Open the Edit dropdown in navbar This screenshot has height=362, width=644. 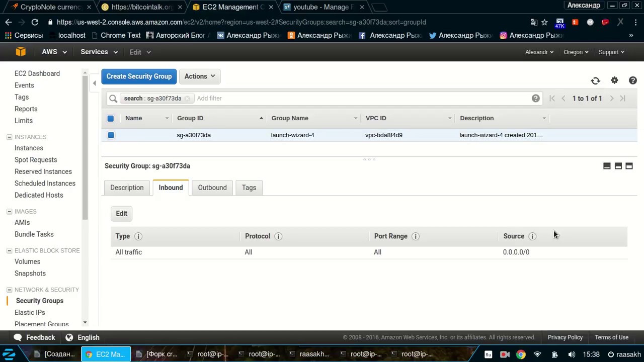(140, 52)
